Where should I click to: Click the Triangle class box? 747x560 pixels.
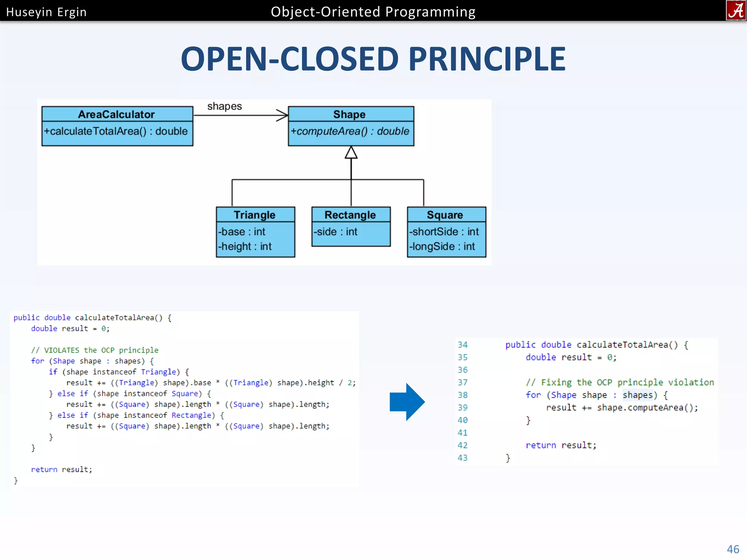click(255, 232)
